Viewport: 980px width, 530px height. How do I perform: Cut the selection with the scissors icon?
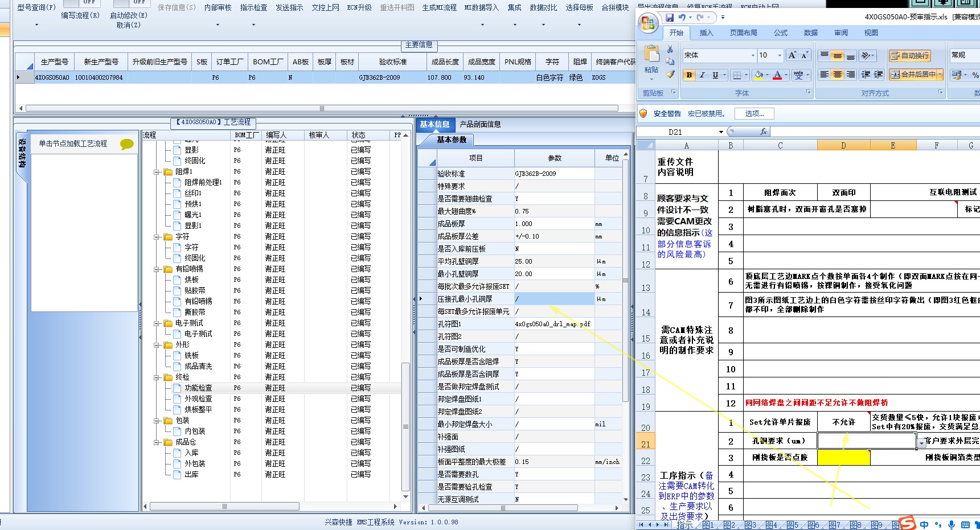click(670, 50)
